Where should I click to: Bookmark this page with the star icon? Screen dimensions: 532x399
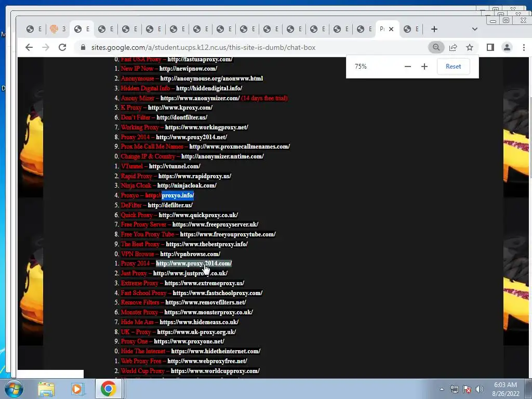coord(470,47)
